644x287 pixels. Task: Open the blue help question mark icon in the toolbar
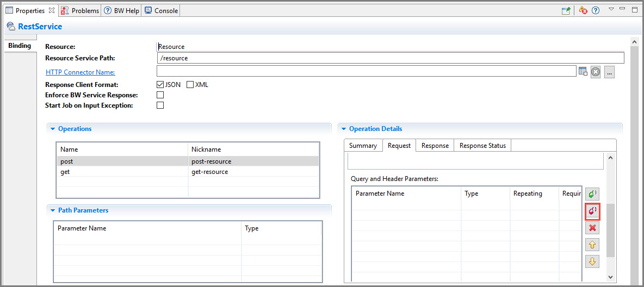[x=596, y=11]
